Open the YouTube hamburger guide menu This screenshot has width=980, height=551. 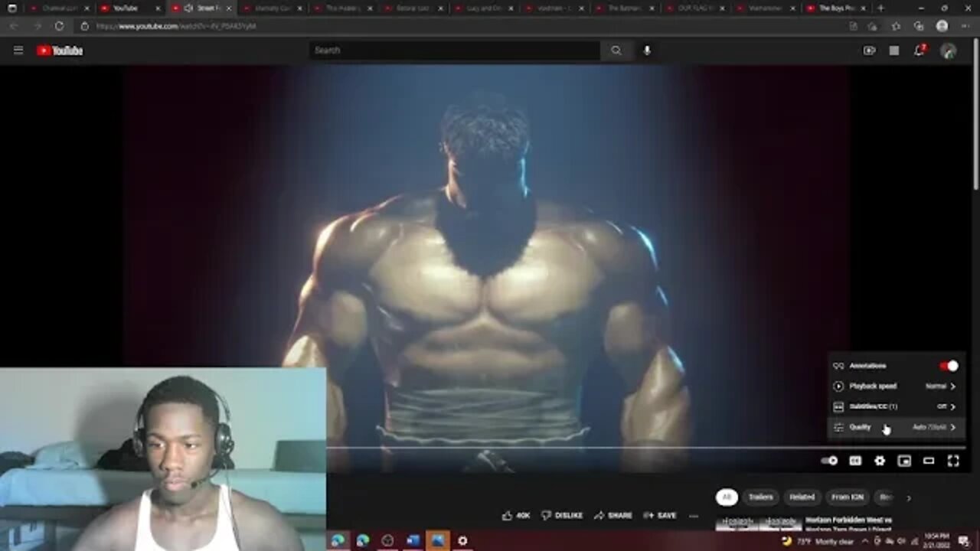coord(18,51)
